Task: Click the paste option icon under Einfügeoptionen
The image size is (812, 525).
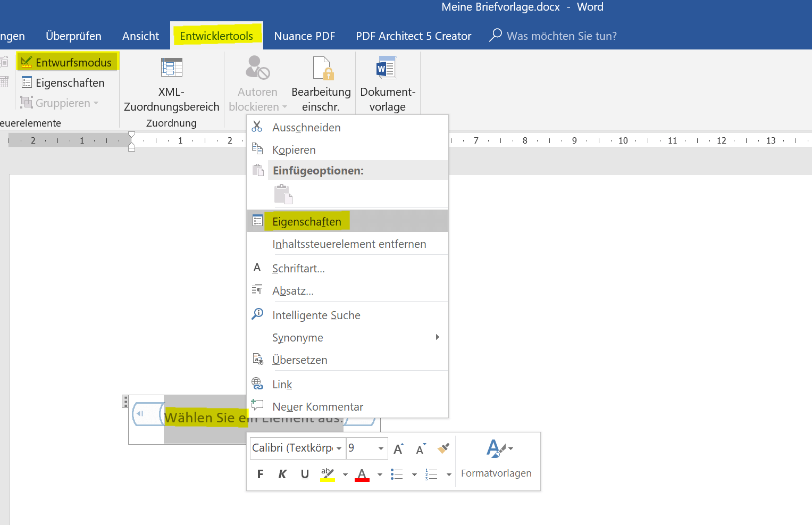Action: tap(283, 195)
